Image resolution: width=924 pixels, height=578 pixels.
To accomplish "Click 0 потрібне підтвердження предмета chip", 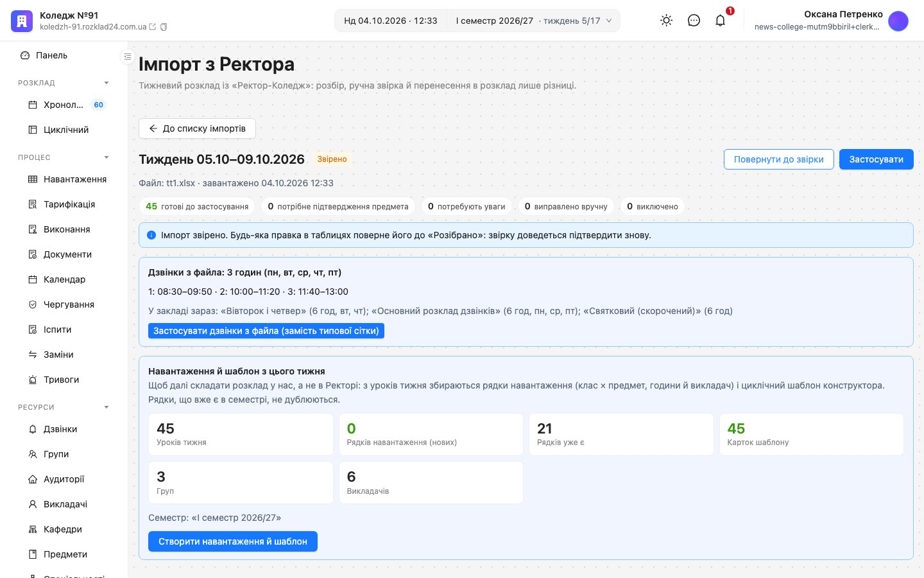I will [338, 206].
